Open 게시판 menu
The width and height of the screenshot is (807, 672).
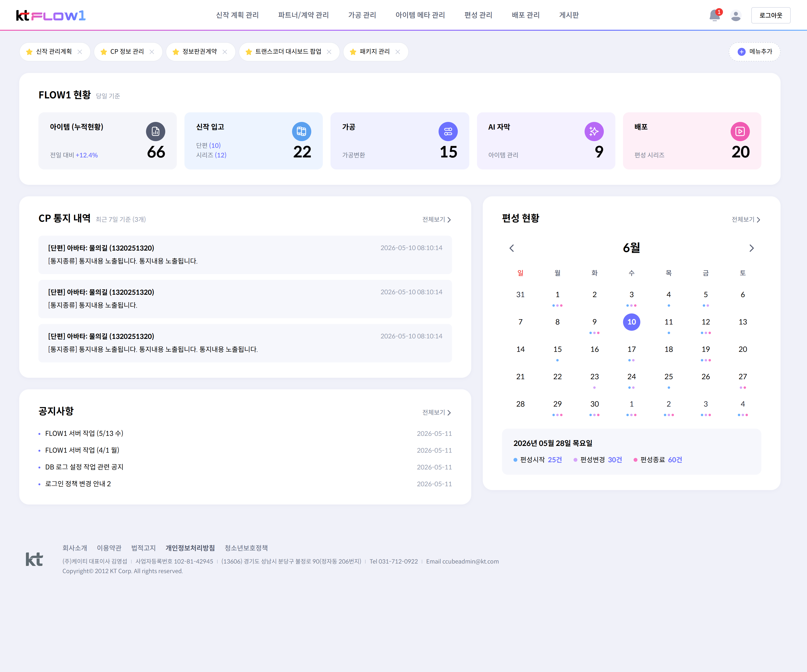(569, 15)
